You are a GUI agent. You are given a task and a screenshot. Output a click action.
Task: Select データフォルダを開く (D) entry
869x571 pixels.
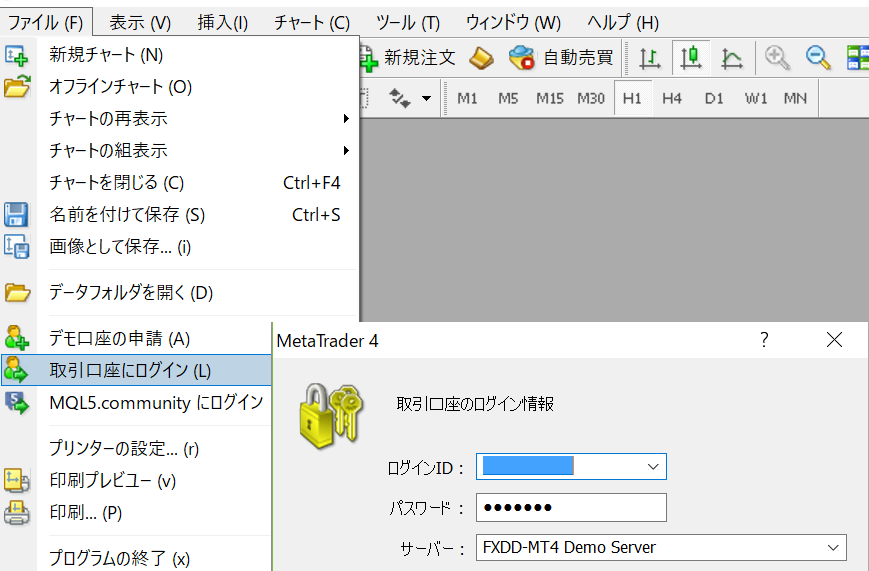click(180, 292)
